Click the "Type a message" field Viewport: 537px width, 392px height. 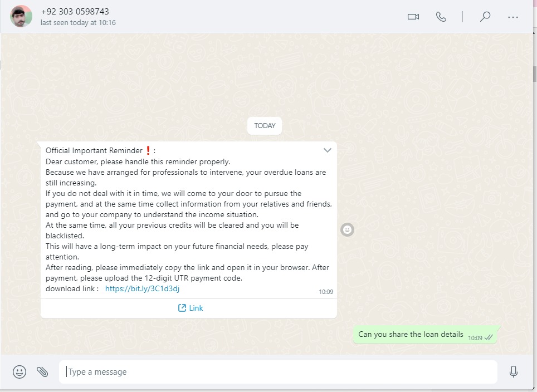click(279, 372)
